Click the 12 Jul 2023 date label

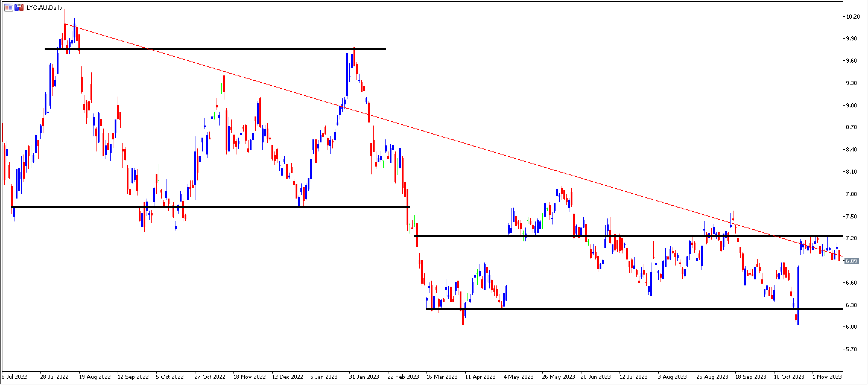tap(633, 377)
